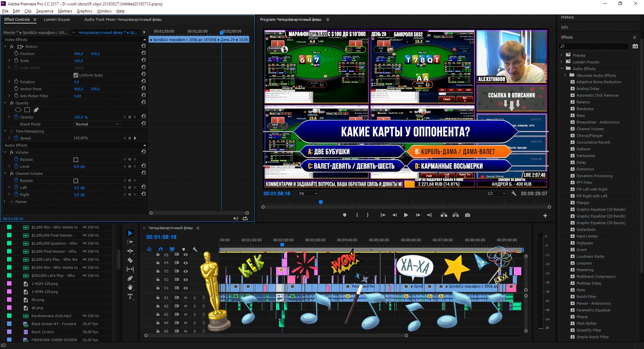Image resolution: width=644 pixels, height=349 pixels.
Task: Open the Blend Mode dropdown
Action: [97, 124]
